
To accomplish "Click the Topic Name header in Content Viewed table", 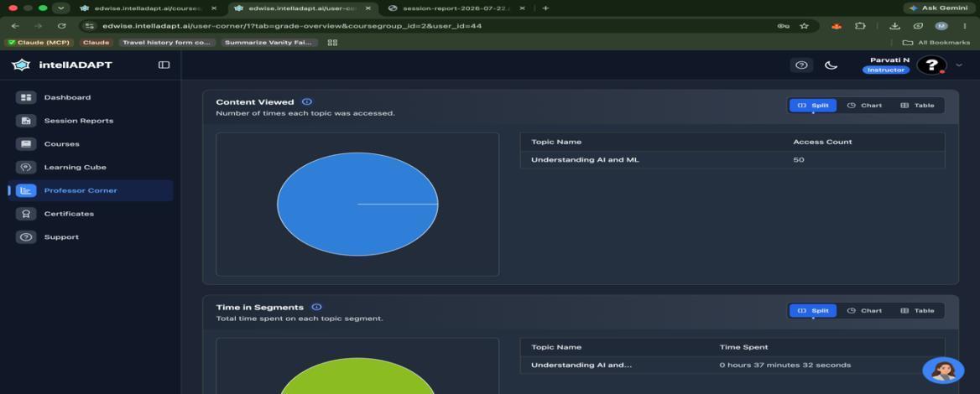I will tap(556, 142).
